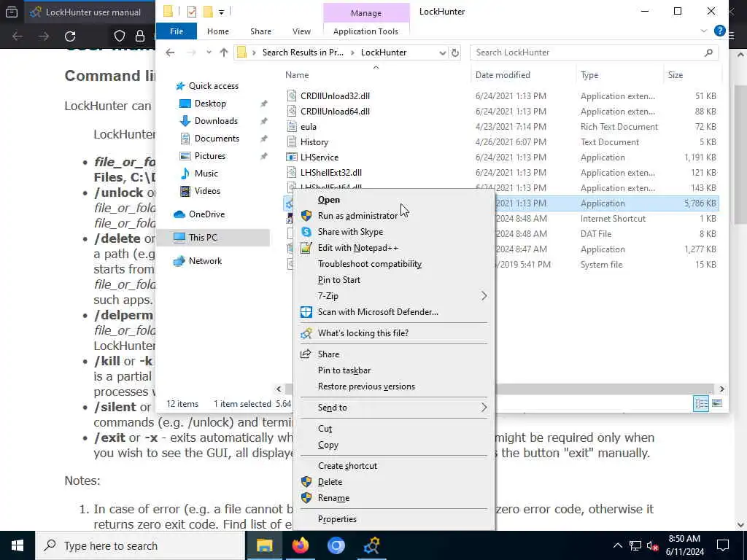This screenshot has height=560, width=747.
Task: Open Firefox from the taskbar
Action: (301, 545)
